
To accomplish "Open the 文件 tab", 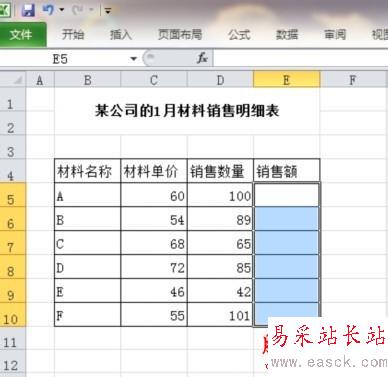I will click(x=22, y=34).
